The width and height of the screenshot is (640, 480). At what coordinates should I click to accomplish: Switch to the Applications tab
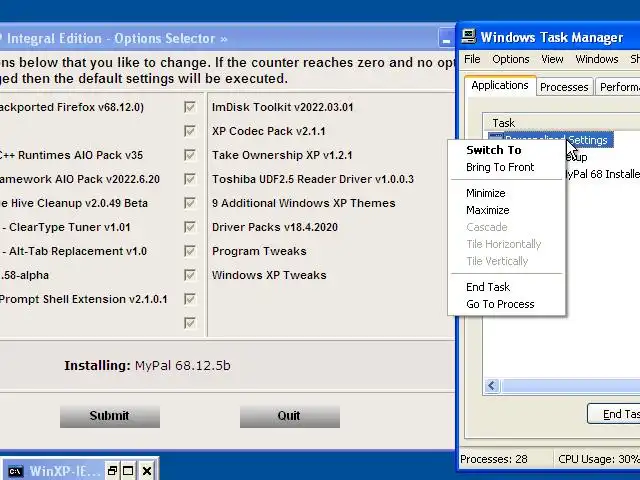coord(500,85)
